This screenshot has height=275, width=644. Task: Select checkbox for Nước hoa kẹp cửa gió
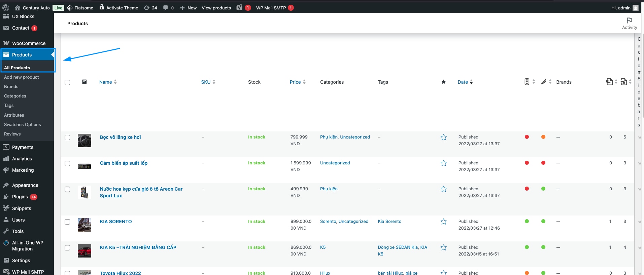coord(67,189)
